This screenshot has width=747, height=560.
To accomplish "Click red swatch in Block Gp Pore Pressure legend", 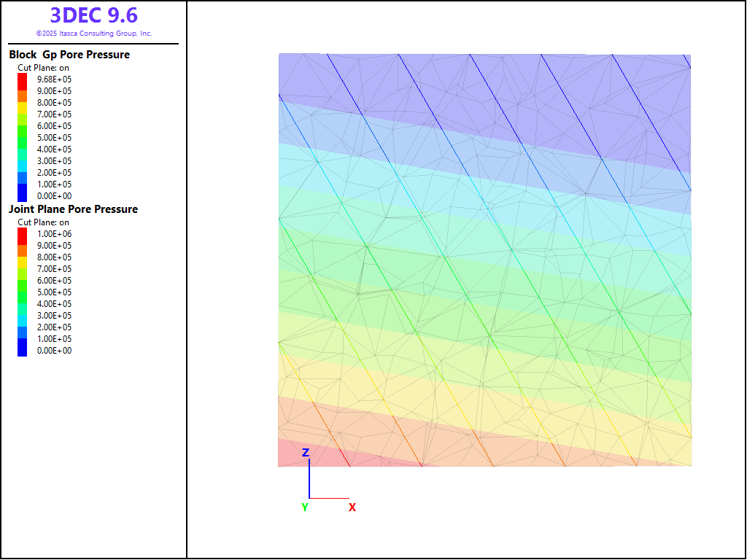I will pyautogui.click(x=22, y=79).
